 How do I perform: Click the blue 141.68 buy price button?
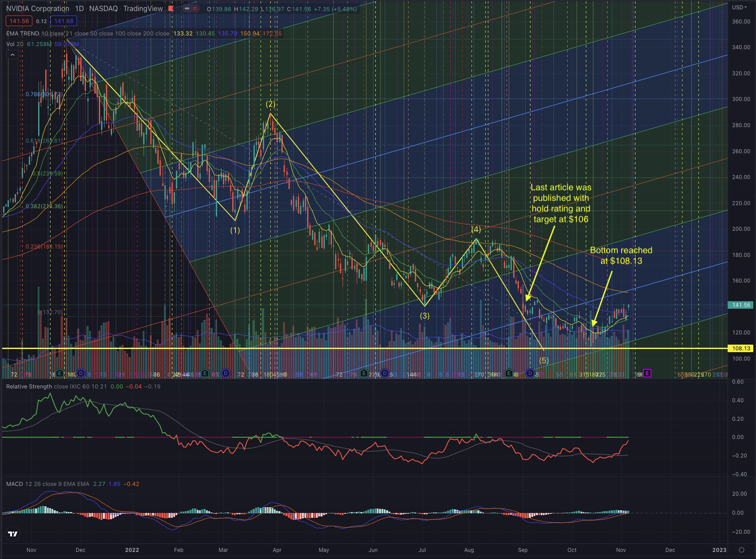pyautogui.click(x=64, y=21)
